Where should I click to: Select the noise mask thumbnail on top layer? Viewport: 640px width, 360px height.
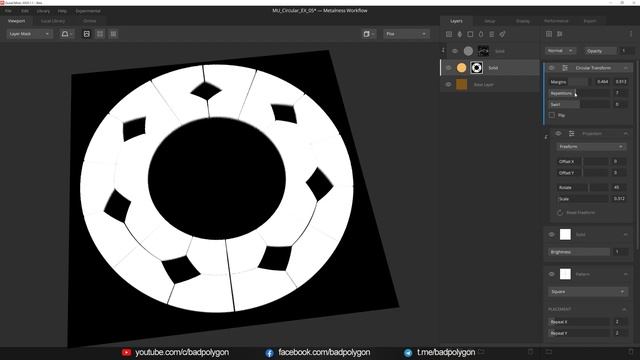483,51
